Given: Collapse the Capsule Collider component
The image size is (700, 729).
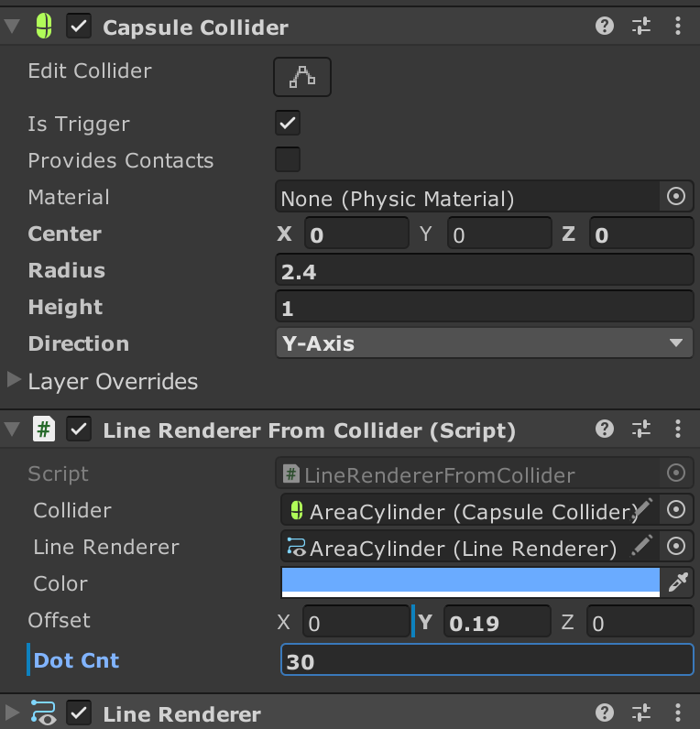Looking at the screenshot, I should click(x=12, y=26).
